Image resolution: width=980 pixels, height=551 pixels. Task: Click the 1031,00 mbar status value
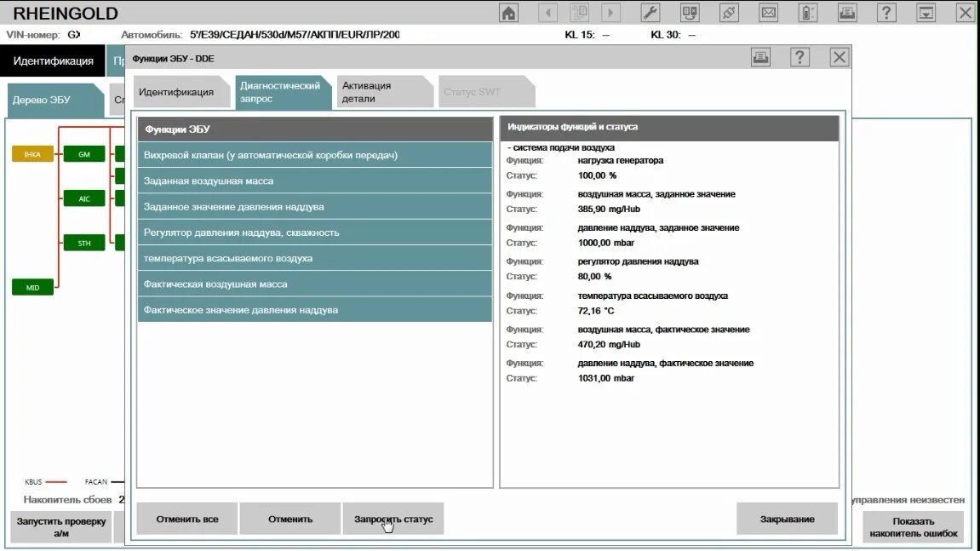(605, 378)
